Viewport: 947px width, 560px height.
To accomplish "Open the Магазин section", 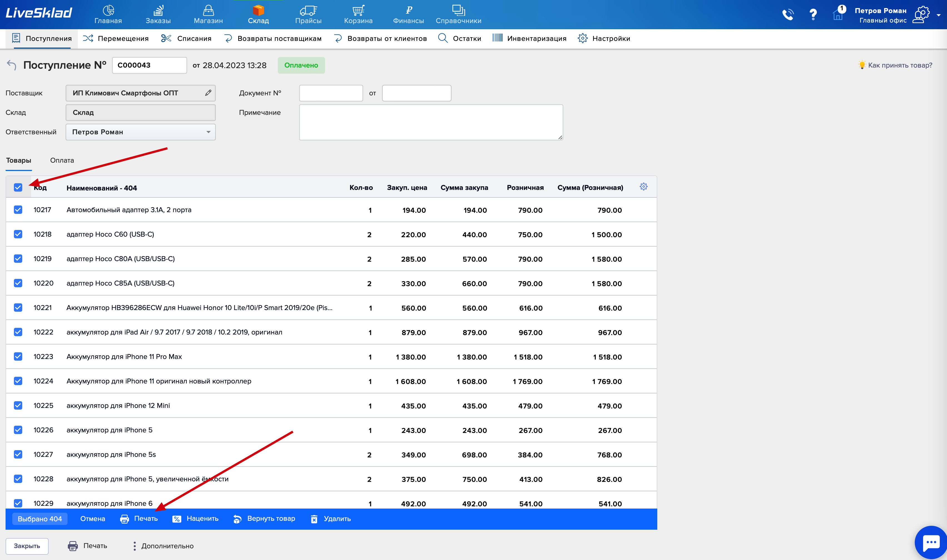I will click(x=208, y=14).
